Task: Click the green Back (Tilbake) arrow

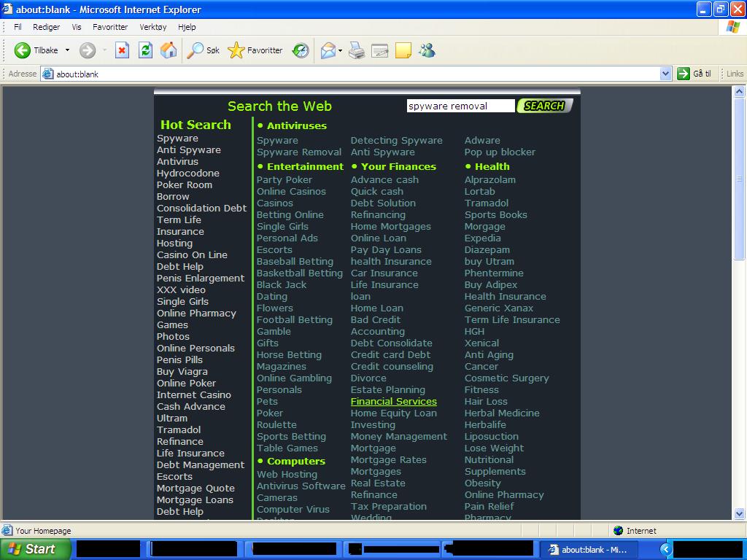Action: click(22, 50)
